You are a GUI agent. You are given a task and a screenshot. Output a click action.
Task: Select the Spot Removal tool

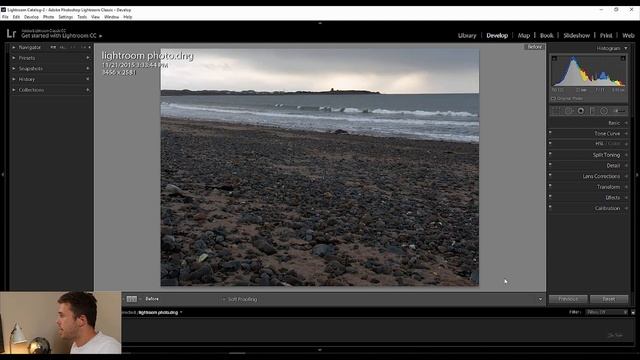pyautogui.click(x=568, y=111)
